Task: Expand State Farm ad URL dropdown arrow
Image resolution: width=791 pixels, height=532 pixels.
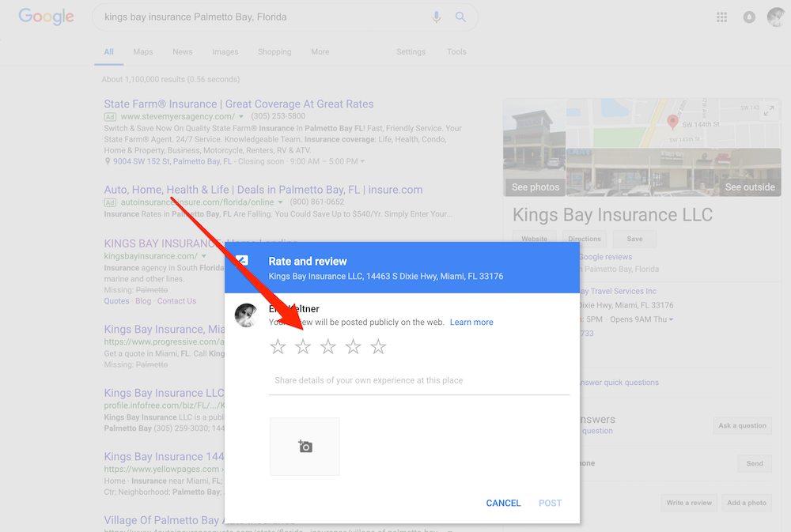Action: point(241,116)
